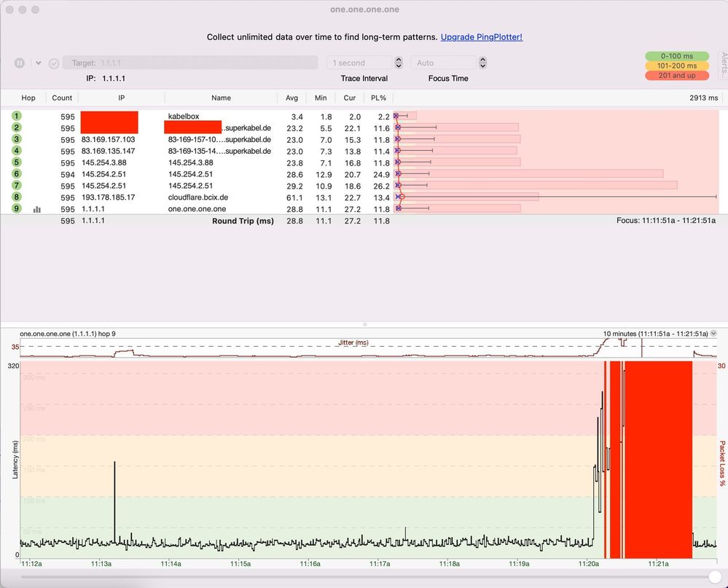Screen dimensions: 728x588
Task: Toggle hop 8 green circle icon
Action: 17,197
